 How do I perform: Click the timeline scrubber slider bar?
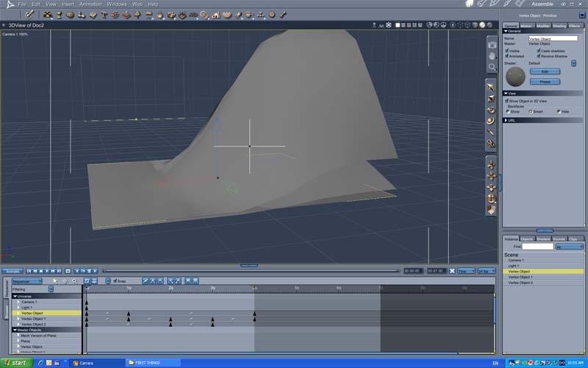250,271
